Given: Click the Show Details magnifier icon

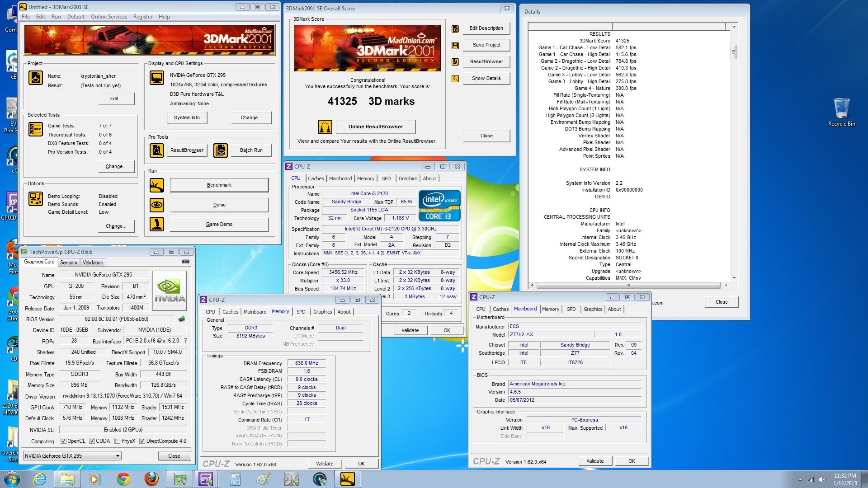Looking at the screenshot, I should pyautogui.click(x=455, y=78).
